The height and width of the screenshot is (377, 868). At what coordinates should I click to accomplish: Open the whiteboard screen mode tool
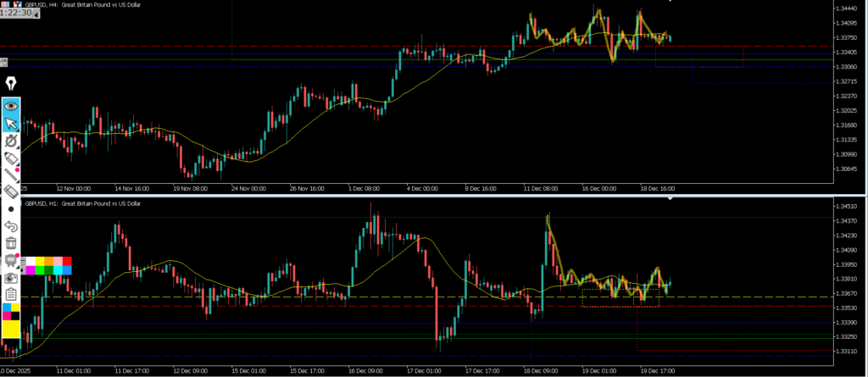click(11, 260)
